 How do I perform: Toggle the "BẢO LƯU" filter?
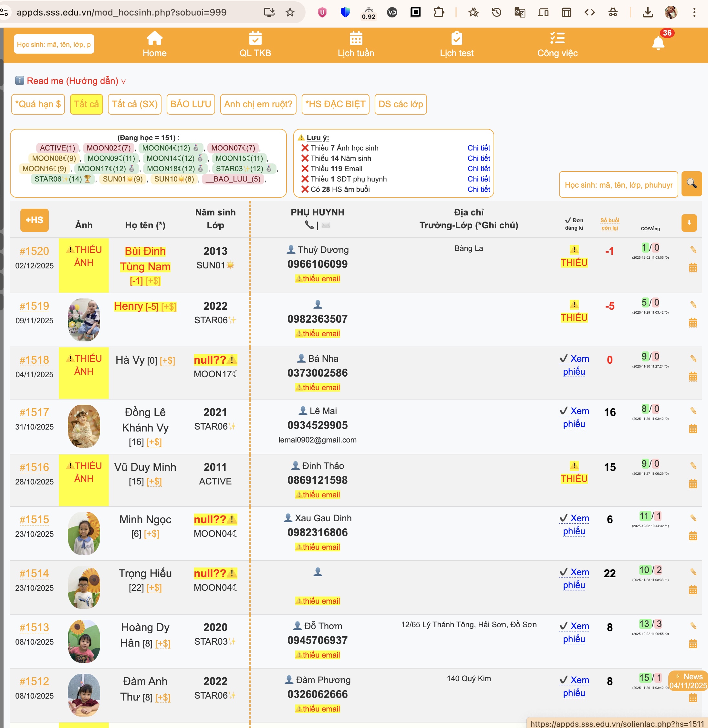[x=191, y=104]
